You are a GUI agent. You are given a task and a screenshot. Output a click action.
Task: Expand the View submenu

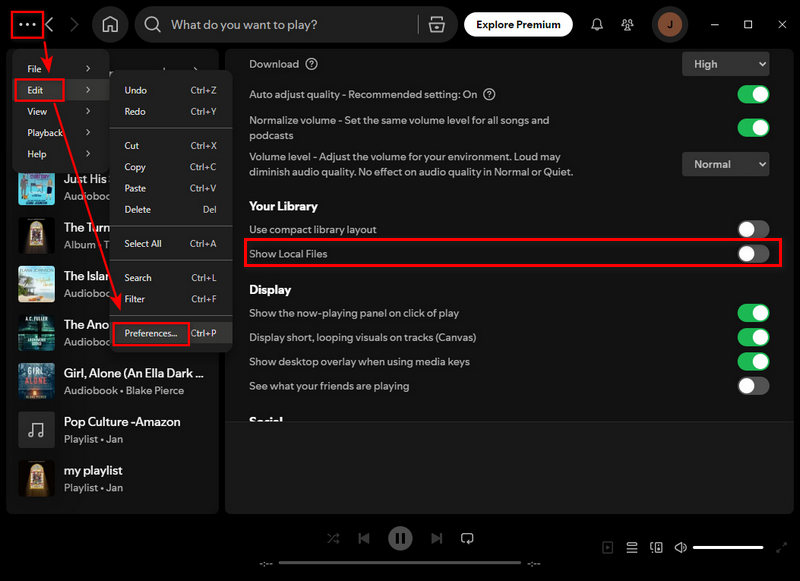(60, 111)
